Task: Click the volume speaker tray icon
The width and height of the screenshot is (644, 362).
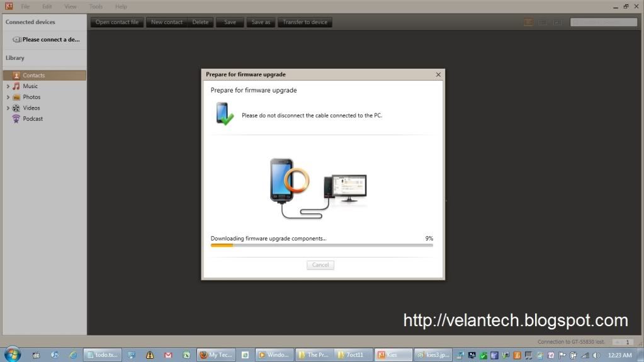Action: pyautogui.click(x=596, y=356)
